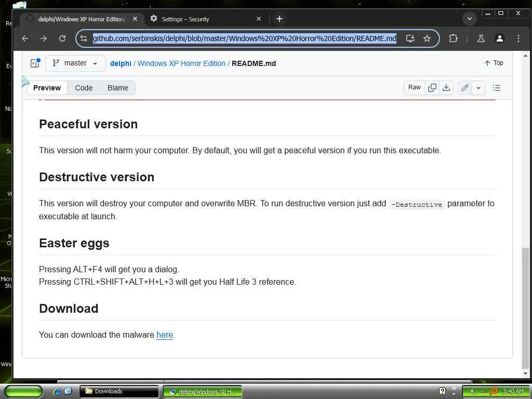The image size is (532, 399).
Task: Click the taskbar clock showing 3:40 AM
Action: [513, 391]
